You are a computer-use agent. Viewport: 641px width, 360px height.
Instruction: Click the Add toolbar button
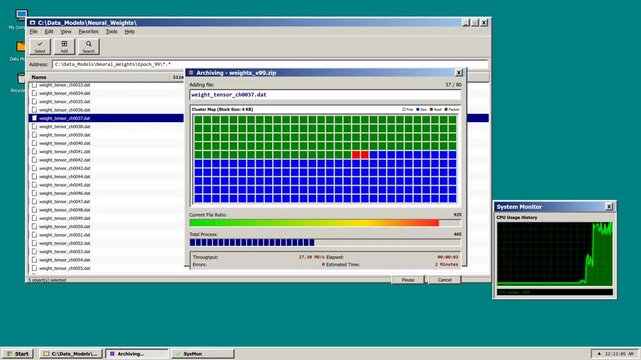point(64,47)
